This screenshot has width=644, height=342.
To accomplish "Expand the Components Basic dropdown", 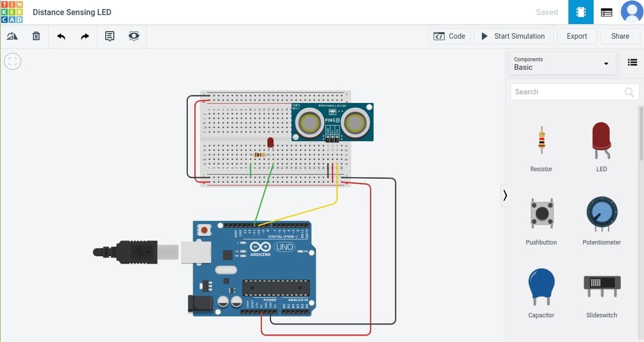I will click(562, 63).
